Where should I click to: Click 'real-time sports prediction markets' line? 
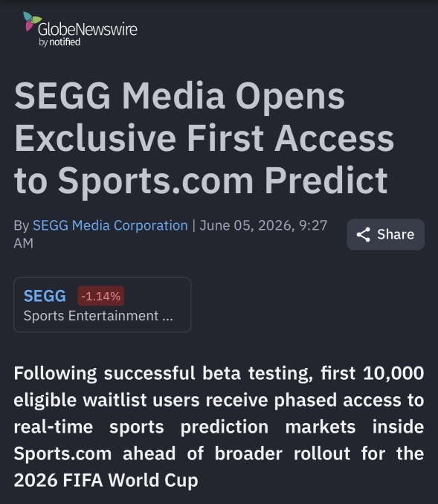pyautogui.click(x=219, y=427)
